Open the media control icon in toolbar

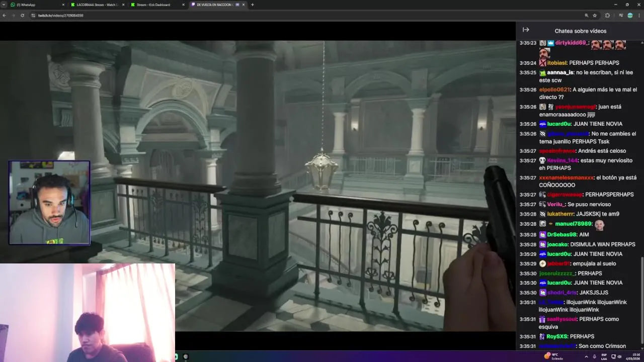pos(621,15)
